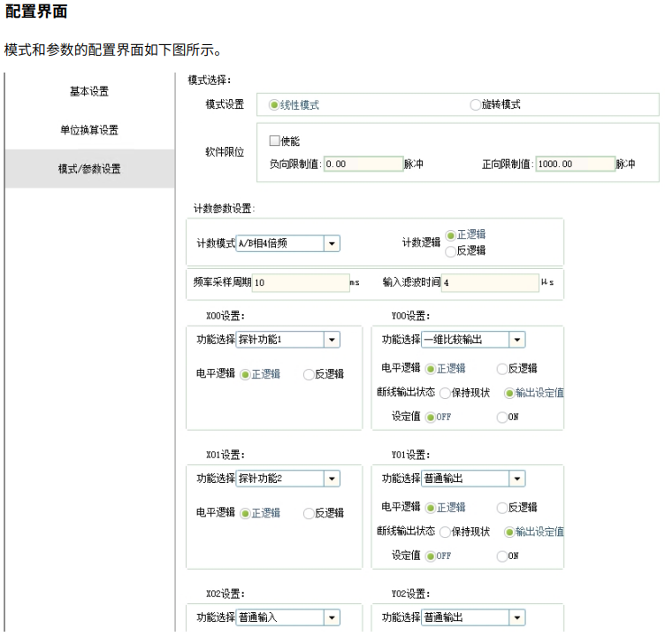This screenshot has width=665, height=644.
Task: Select Y01 断线输出状态 保持现状
Action: pyautogui.click(x=445, y=532)
